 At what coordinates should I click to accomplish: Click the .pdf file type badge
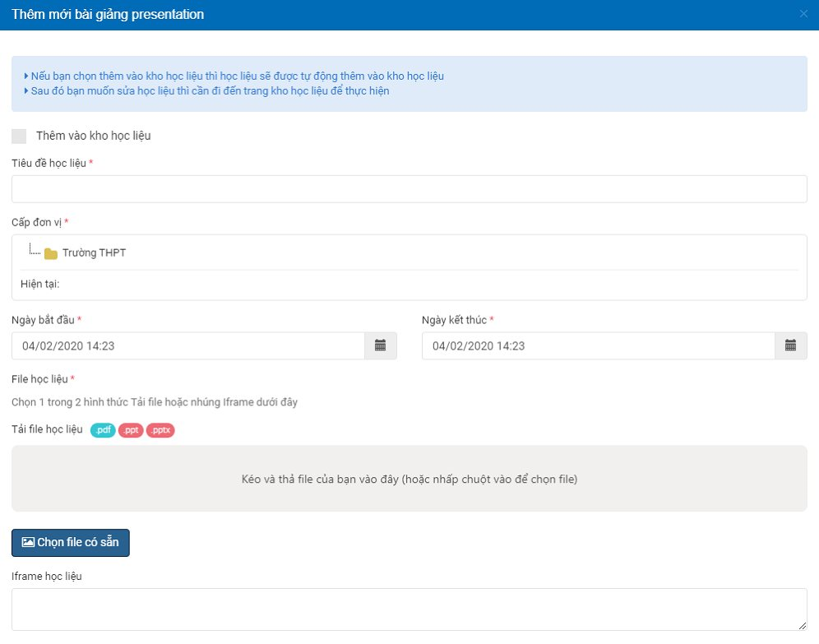[x=103, y=430]
